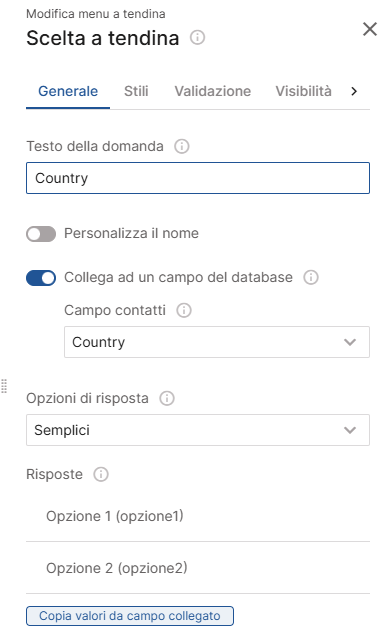Open info tooltip for Collega ad un campo
Viewport: 391px width, 635px height.
311,277
